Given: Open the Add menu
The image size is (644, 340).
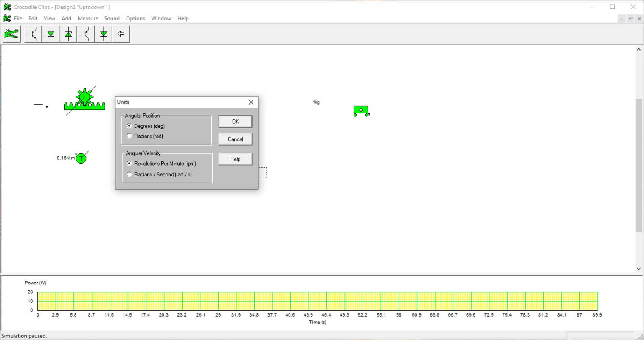Looking at the screenshot, I should 66,18.
